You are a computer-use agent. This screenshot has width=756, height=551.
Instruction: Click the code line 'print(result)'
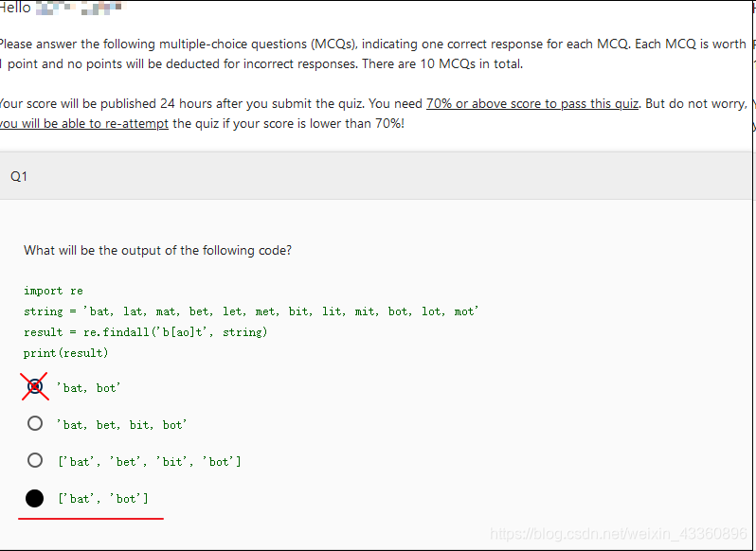click(65, 353)
